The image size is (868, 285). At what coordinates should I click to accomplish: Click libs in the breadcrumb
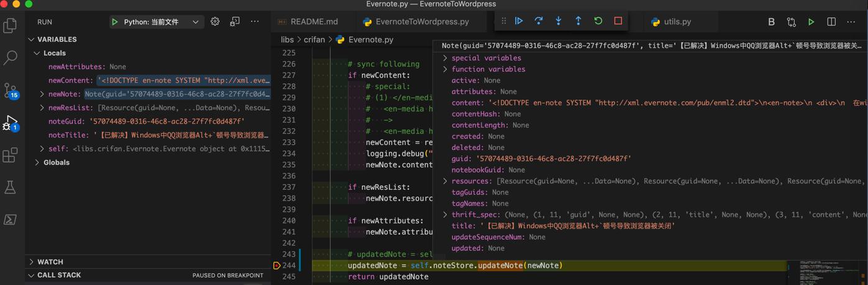(287, 39)
